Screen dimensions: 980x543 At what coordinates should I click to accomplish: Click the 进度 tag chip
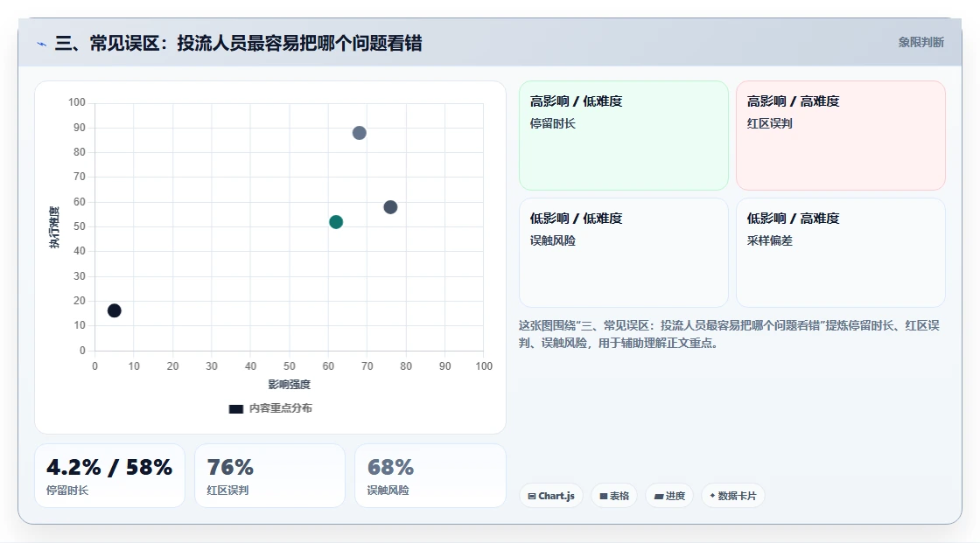coord(669,496)
